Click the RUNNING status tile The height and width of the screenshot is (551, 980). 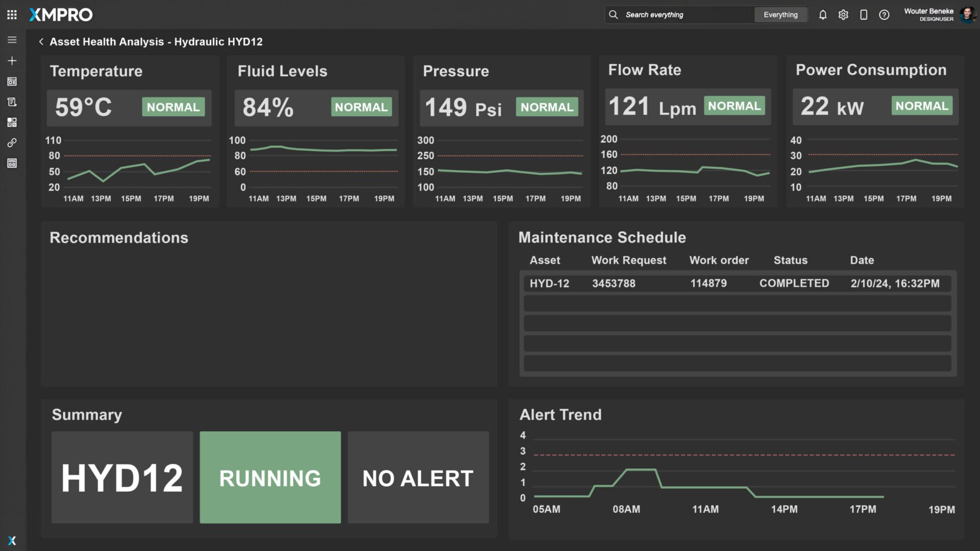point(270,478)
